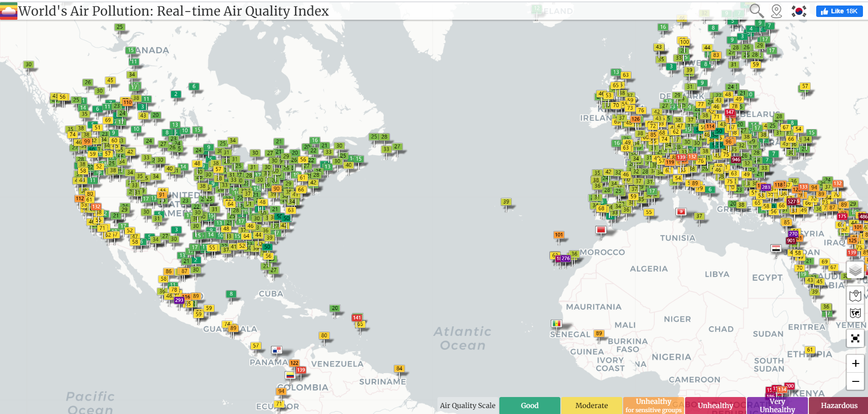
Task: Click the Moderate legend swatch
Action: (x=592, y=405)
